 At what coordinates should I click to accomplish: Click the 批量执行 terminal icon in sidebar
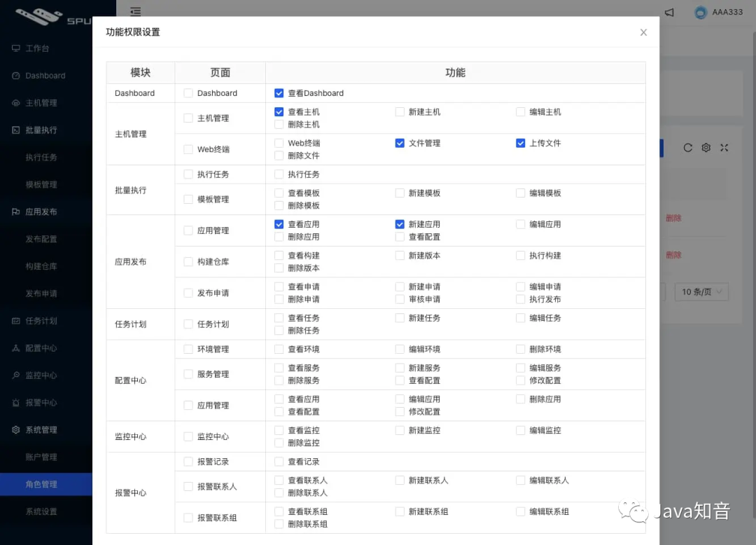pos(16,130)
